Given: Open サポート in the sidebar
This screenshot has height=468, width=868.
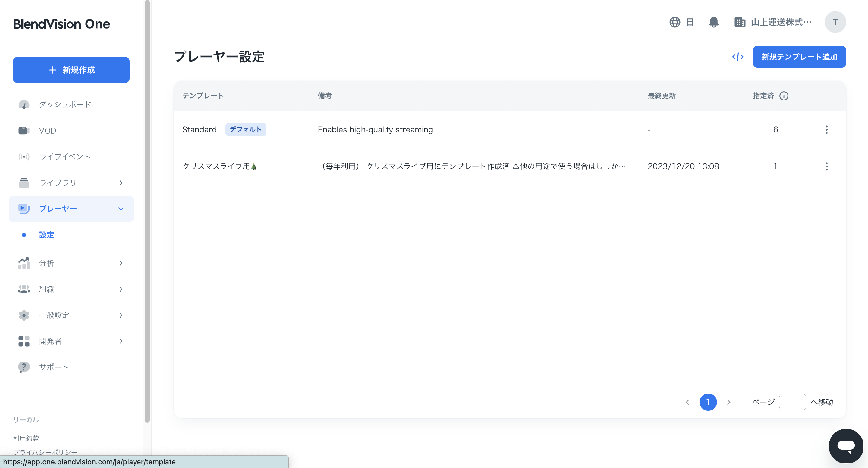Looking at the screenshot, I should (54, 367).
